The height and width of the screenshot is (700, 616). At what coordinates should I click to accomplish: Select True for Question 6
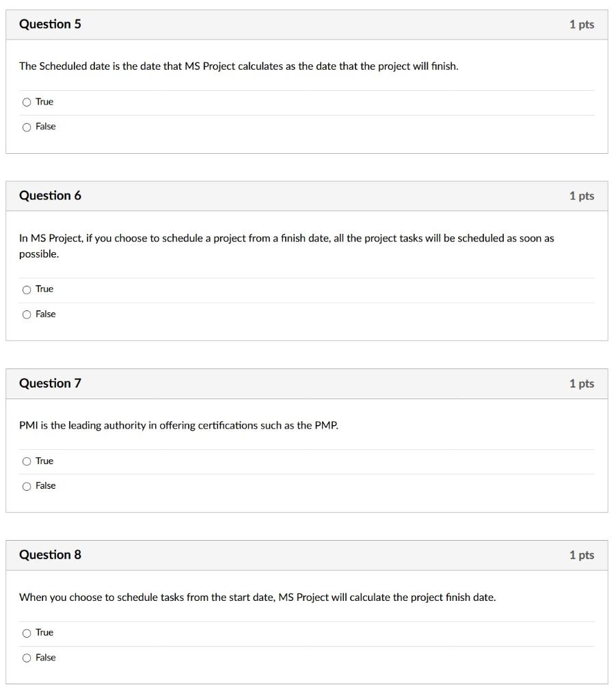point(27,289)
